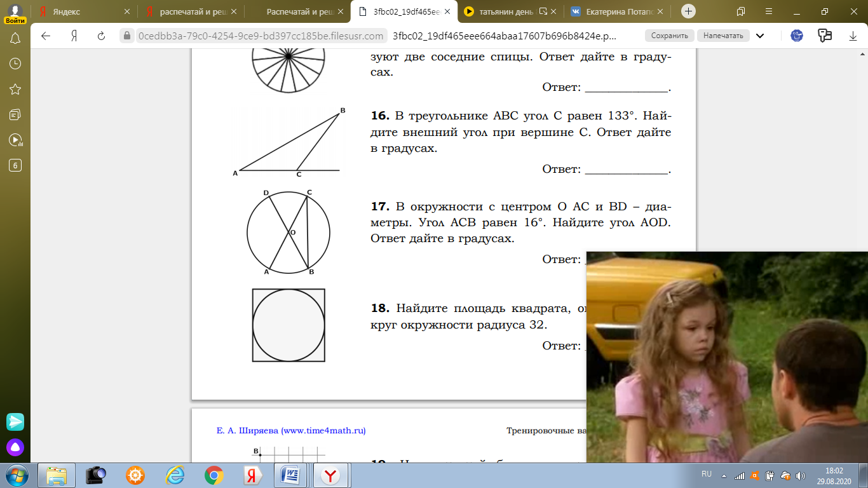Screen dimensions: 868x488
Task: Click the picture-in-picture video of the girl
Action: tap(727, 357)
